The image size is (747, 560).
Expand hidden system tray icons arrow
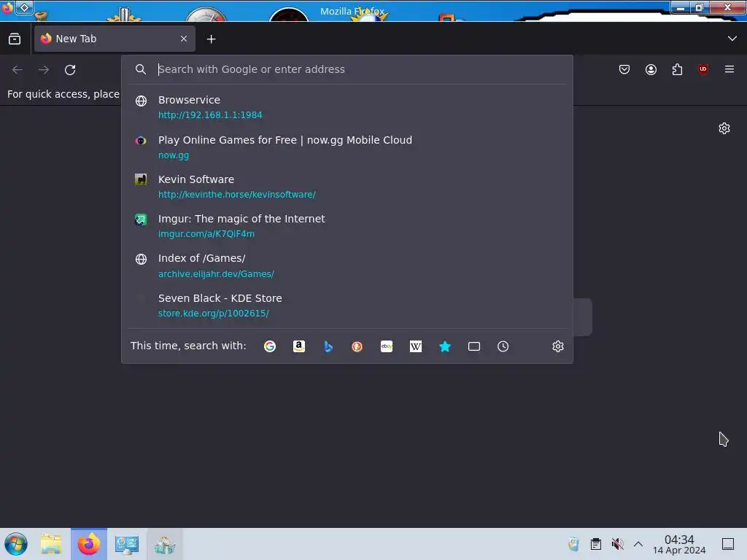[638, 544]
